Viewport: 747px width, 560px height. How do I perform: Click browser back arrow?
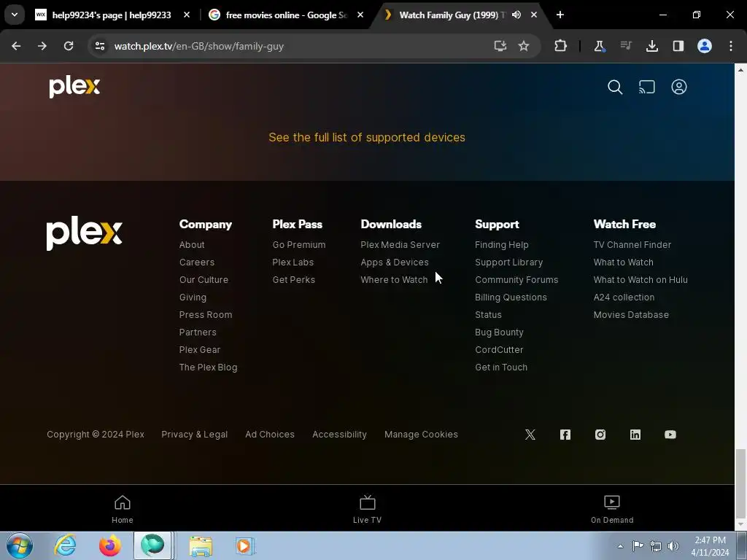(16, 46)
